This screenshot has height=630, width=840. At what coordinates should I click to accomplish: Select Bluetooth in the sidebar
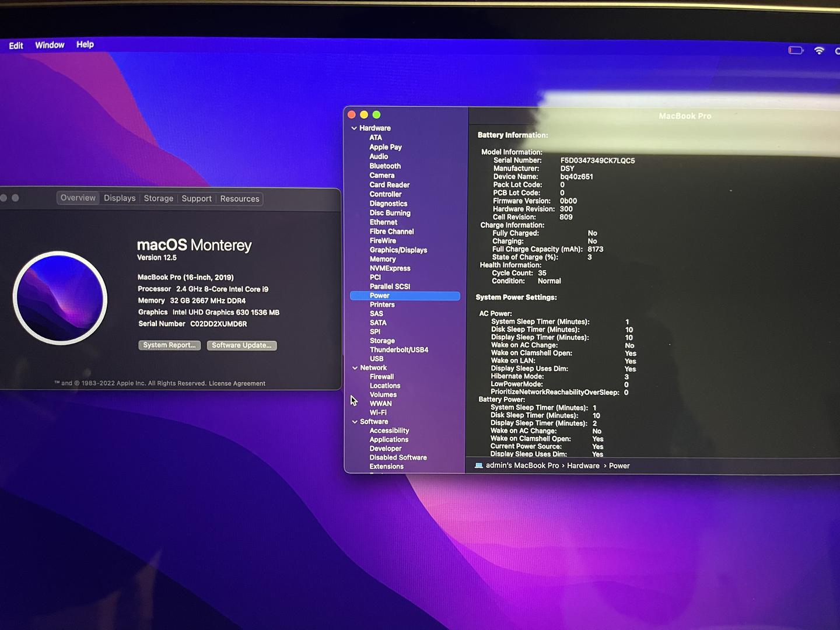click(385, 166)
